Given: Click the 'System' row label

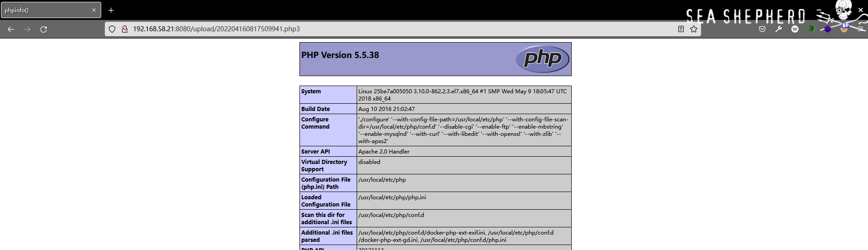Looking at the screenshot, I should pos(311,91).
